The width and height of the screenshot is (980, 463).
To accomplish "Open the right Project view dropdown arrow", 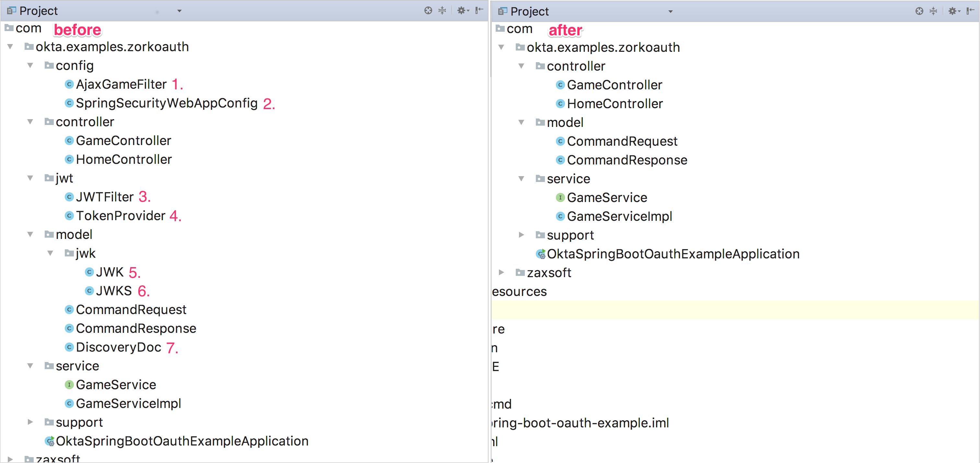I will [x=671, y=11].
